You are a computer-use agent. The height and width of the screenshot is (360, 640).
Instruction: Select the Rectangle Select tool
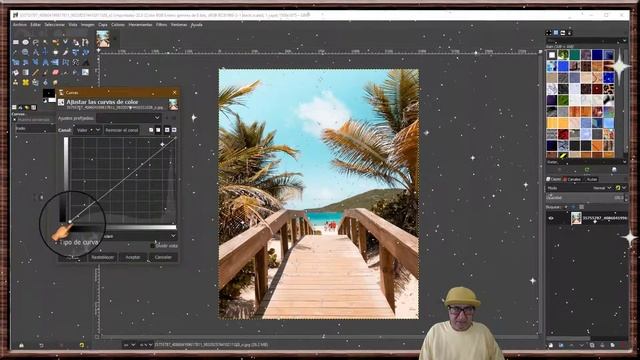pyautogui.click(x=16, y=42)
